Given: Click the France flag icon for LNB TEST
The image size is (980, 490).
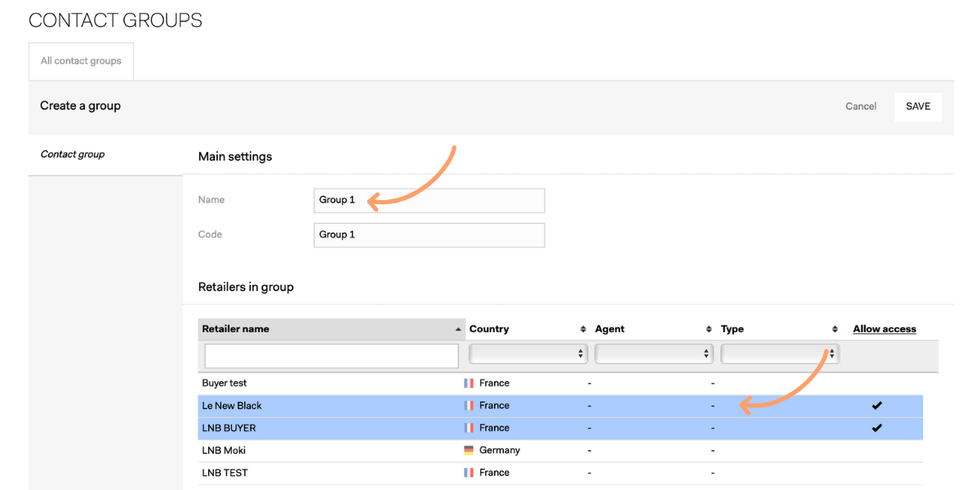Looking at the screenshot, I should click(x=469, y=473).
